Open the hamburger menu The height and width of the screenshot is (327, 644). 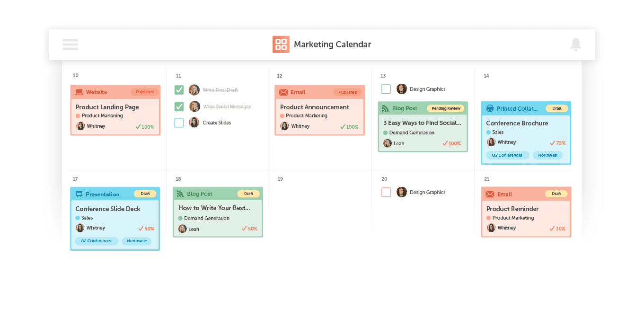70,44
